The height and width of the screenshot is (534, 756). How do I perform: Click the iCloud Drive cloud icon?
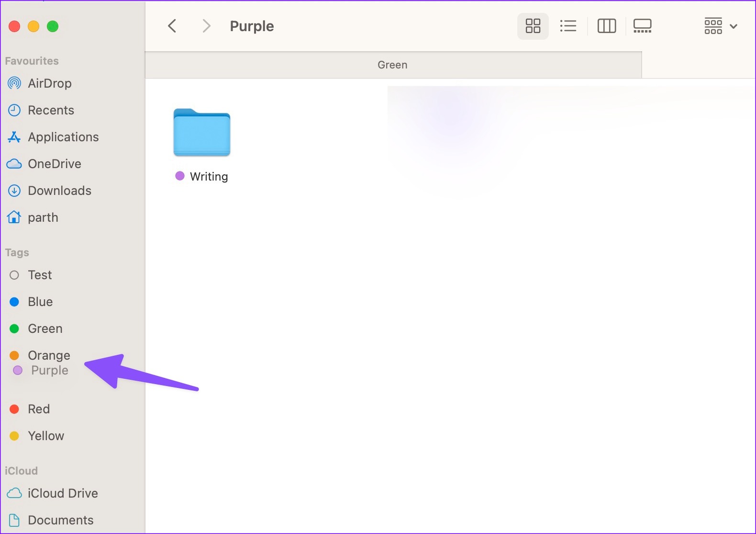pos(14,493)
